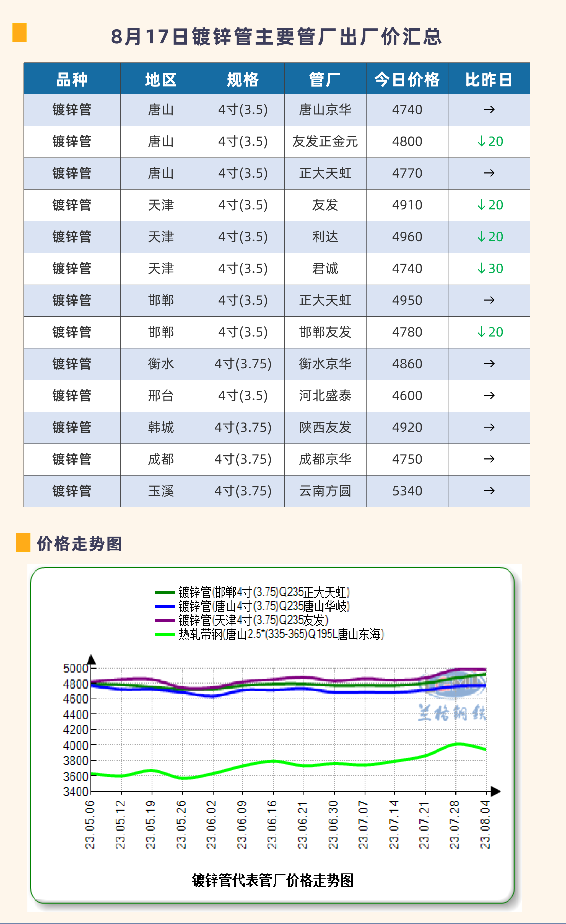Click the 比昨日 column header
566x924 pixels.
[x=489, y=79]
